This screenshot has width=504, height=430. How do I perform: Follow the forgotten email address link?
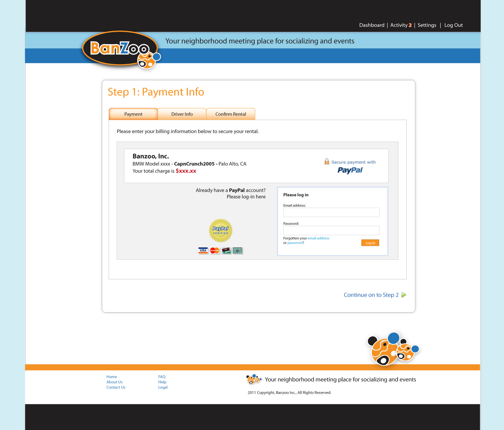coord(318,238)
